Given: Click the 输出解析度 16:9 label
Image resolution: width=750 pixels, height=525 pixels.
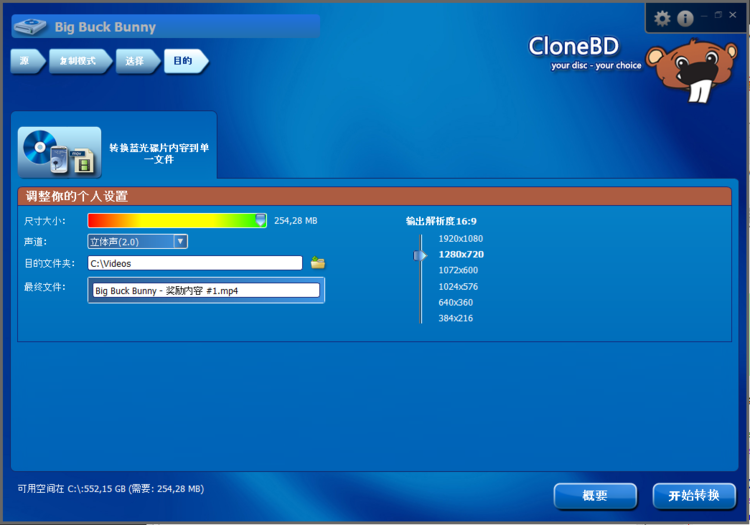Looking at the screenshot, I should coord(441,221).
